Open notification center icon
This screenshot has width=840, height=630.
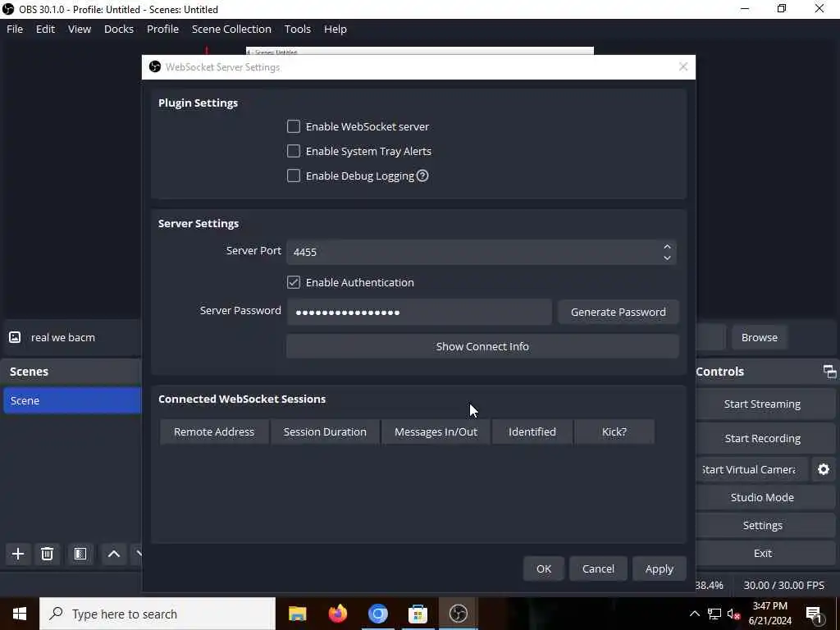(x=814, y=614)
